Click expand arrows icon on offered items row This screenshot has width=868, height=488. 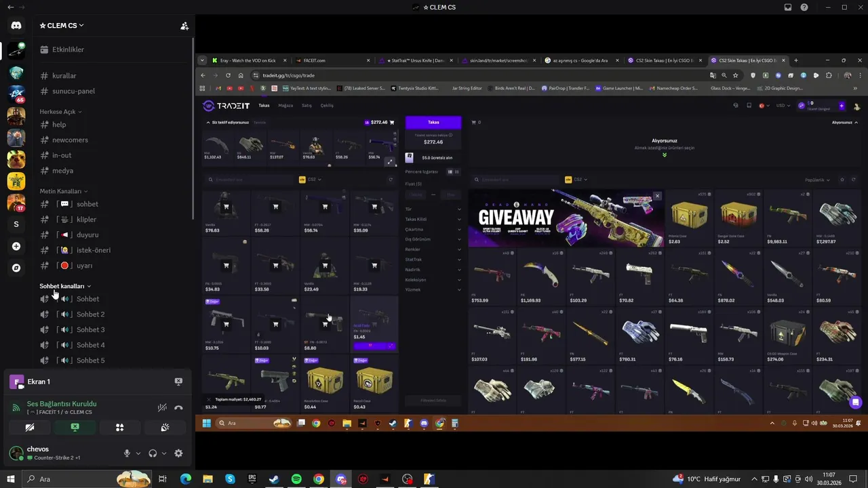pyautogui.click(x=390, y=161)
